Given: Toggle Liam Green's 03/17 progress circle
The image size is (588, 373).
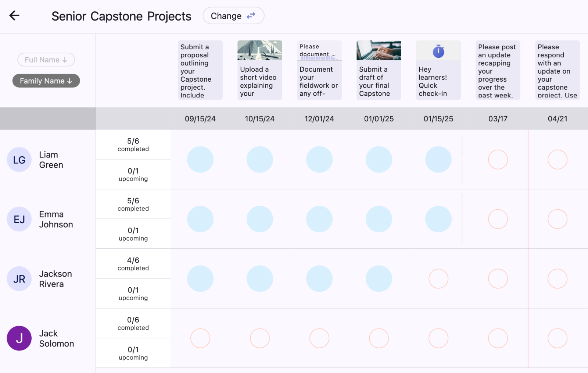Looking at the screenshot, I should [498, 159].
